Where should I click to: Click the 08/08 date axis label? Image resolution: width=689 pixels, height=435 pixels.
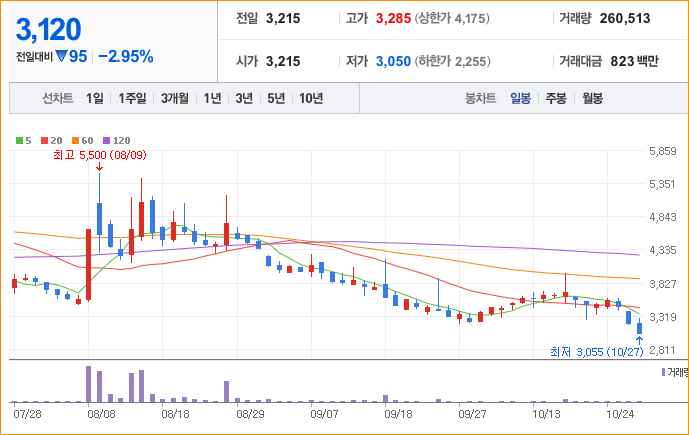click(x=102, y=414)
